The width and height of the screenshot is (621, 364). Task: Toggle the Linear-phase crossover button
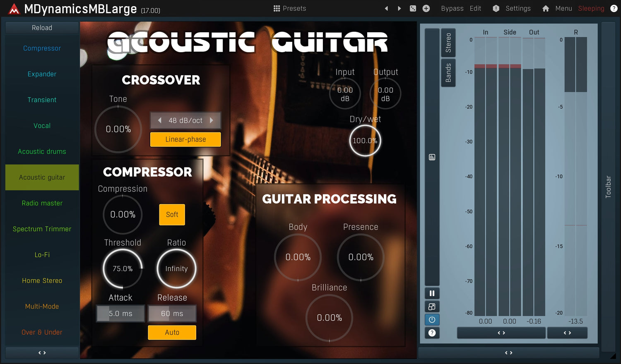185,139
